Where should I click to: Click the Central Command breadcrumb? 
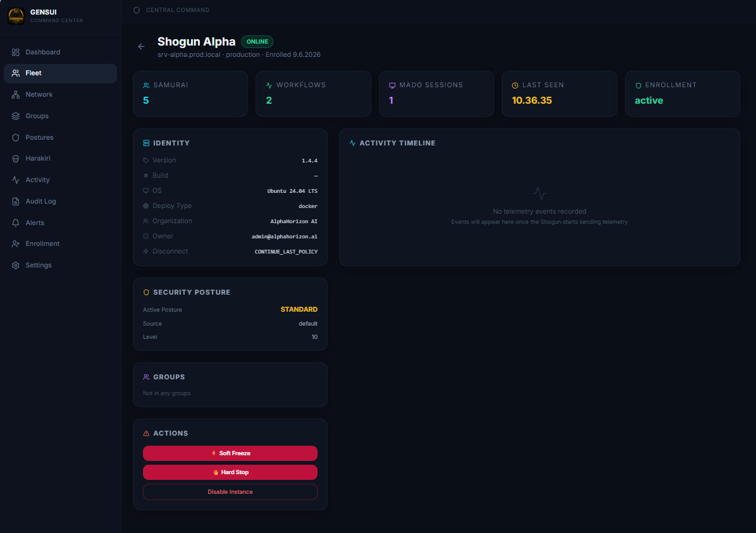pos(177,10)
